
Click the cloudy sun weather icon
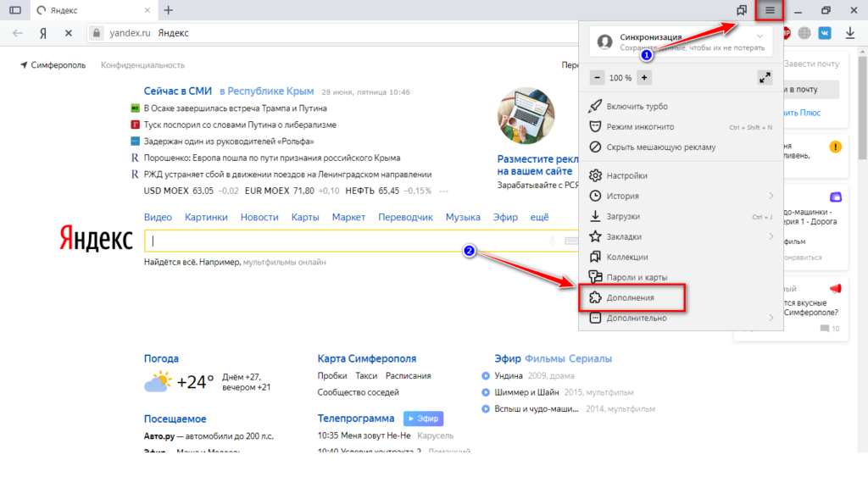tap(158, 382)
